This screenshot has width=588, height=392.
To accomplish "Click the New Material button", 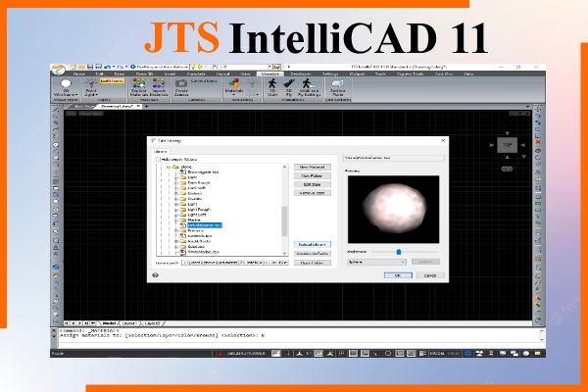I will point(312,167).
